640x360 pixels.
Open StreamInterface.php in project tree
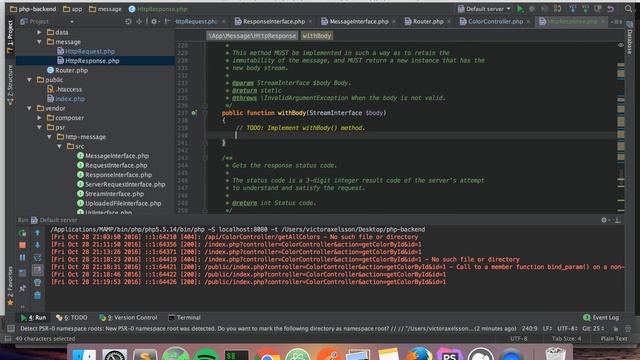[114, 193]
